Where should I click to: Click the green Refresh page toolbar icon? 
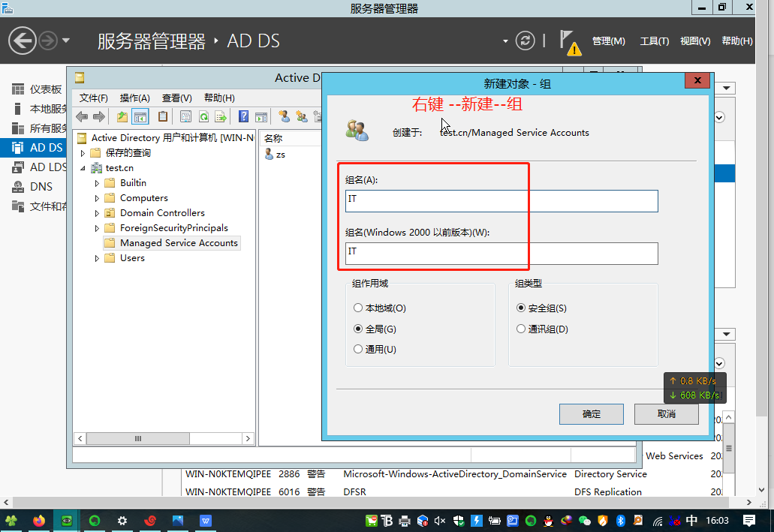[203, 117]
